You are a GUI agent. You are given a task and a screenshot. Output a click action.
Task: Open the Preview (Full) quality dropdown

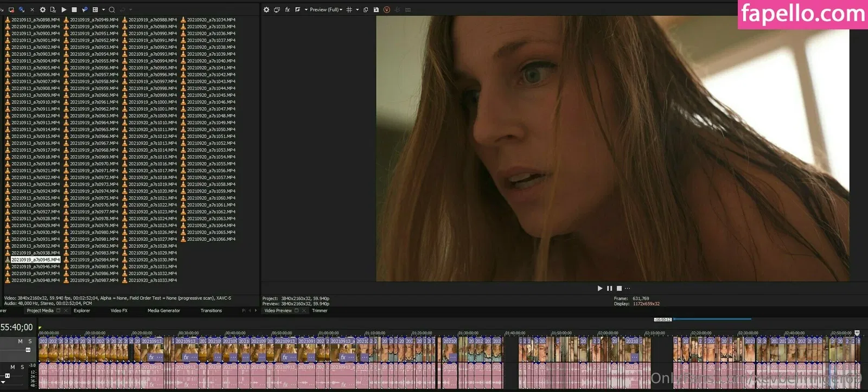(x=325, y=10)
